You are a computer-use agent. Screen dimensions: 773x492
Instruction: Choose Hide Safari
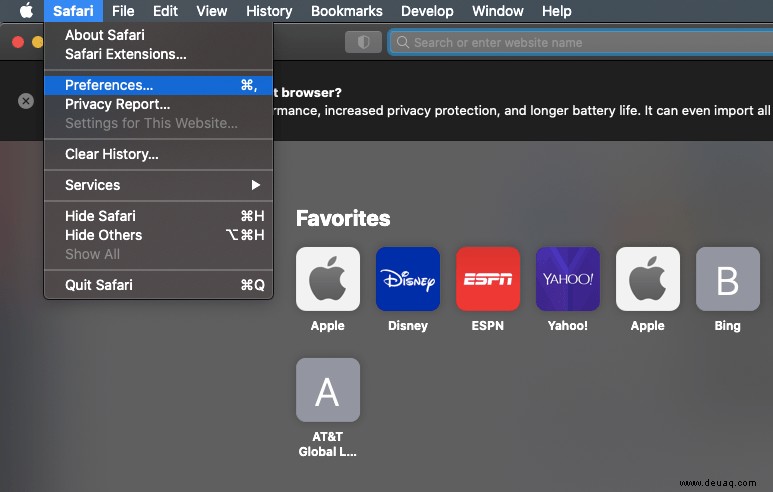tap(158, 216)
